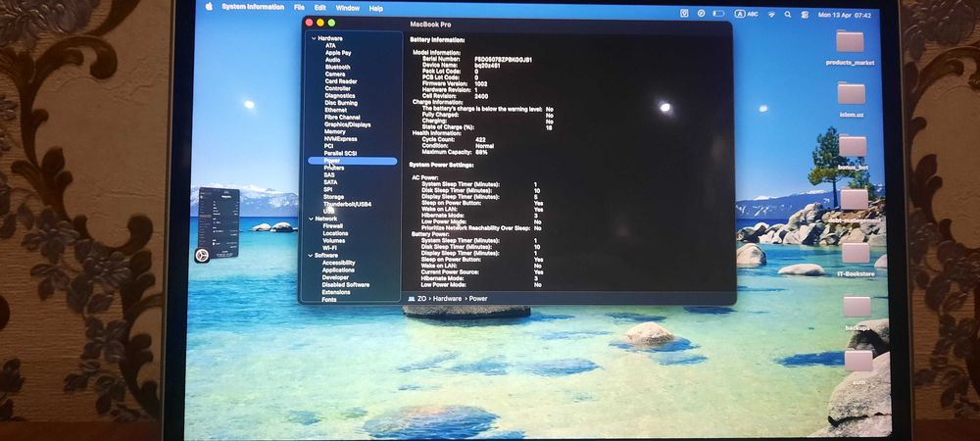Select Fibre Channel in the sidebar
This screenshot has height=441, width=980.
(342, 118)
